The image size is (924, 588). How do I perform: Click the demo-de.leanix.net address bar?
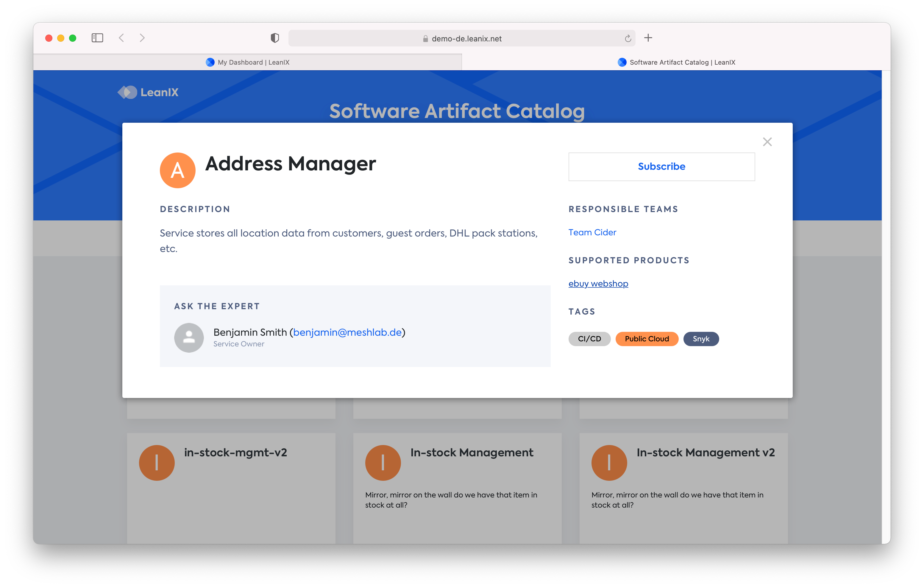pos(462,38)
